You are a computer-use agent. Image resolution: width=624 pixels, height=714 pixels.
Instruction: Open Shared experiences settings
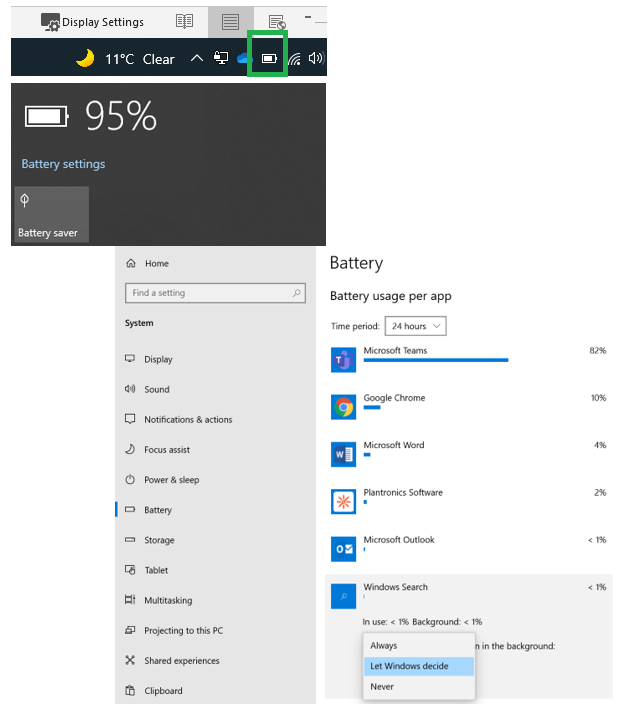[215, 660]
